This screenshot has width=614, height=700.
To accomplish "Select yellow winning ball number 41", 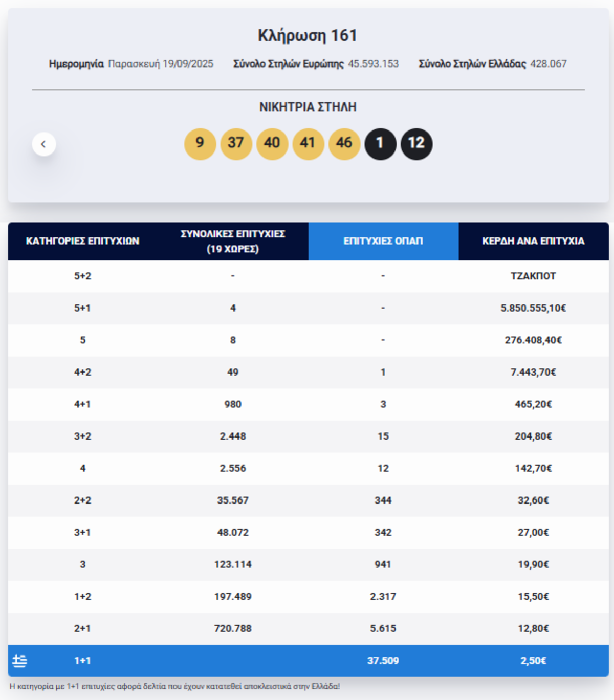I will [x=308, y=144].
